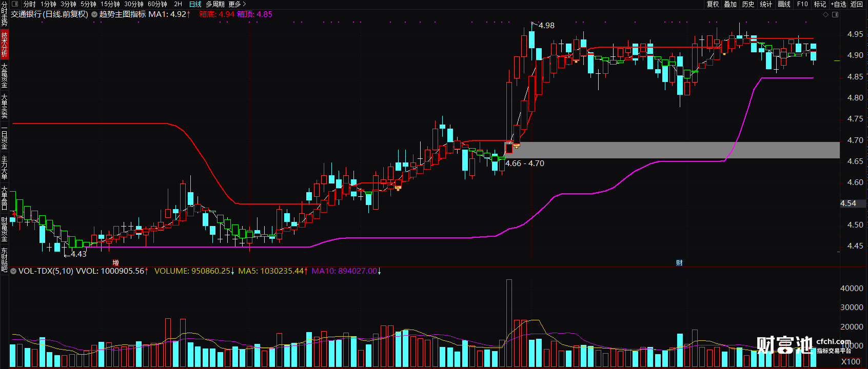Viewport: 868px width, 369px height.
Task: Click the 4.98 high price label
Action: click(546, 26)
